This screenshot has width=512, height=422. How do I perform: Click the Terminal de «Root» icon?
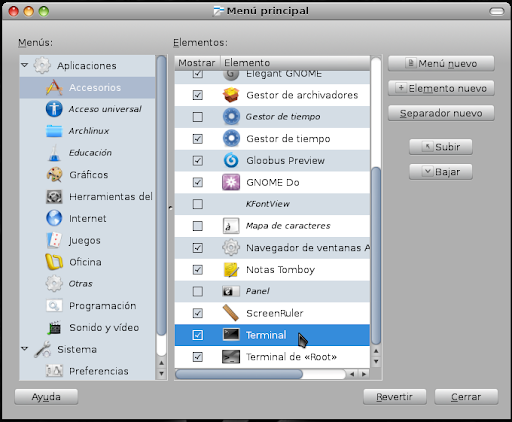point(231,357)
